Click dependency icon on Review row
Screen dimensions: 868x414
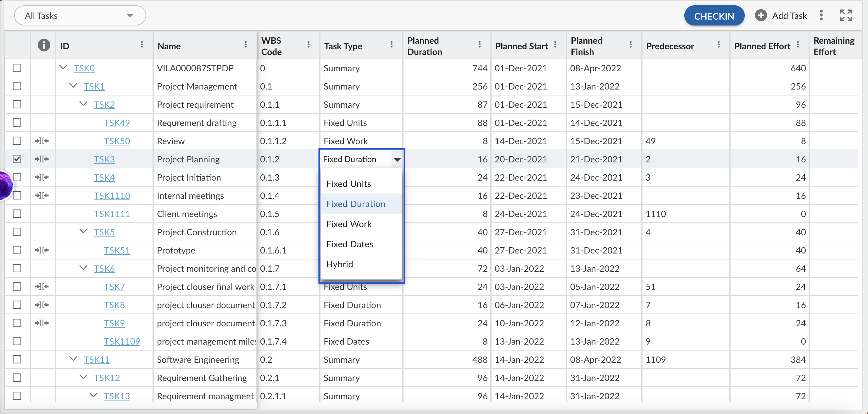click(x=42, y=141)
